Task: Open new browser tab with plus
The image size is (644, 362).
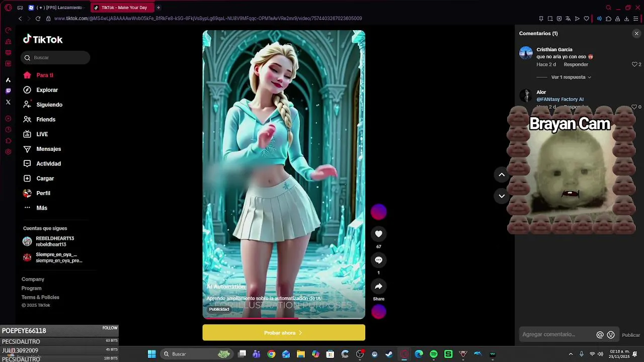Action: click(x=158, y=8)
